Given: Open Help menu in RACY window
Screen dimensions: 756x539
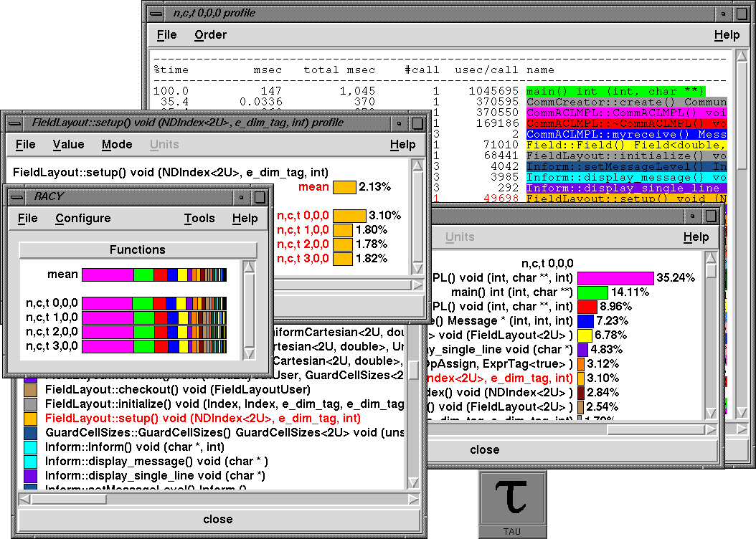Looking at the screenshot, I should click(245, 219).
